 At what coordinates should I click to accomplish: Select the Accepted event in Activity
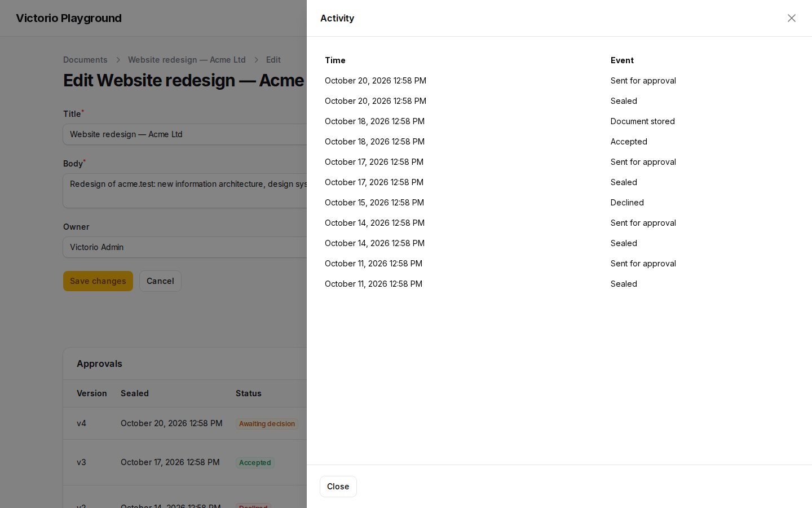[629, 142]
